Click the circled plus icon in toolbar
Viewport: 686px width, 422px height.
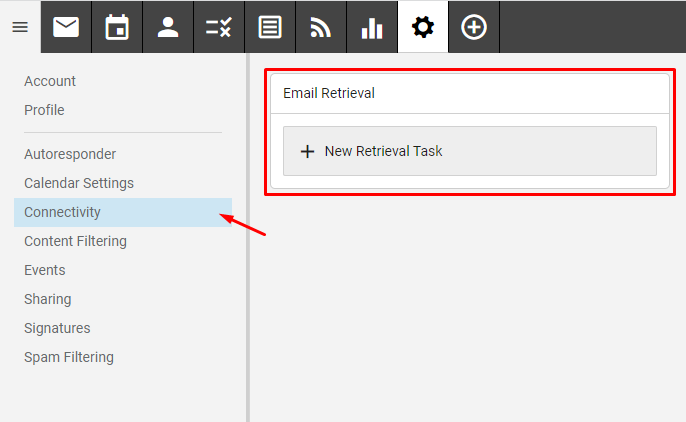(474, 27)
